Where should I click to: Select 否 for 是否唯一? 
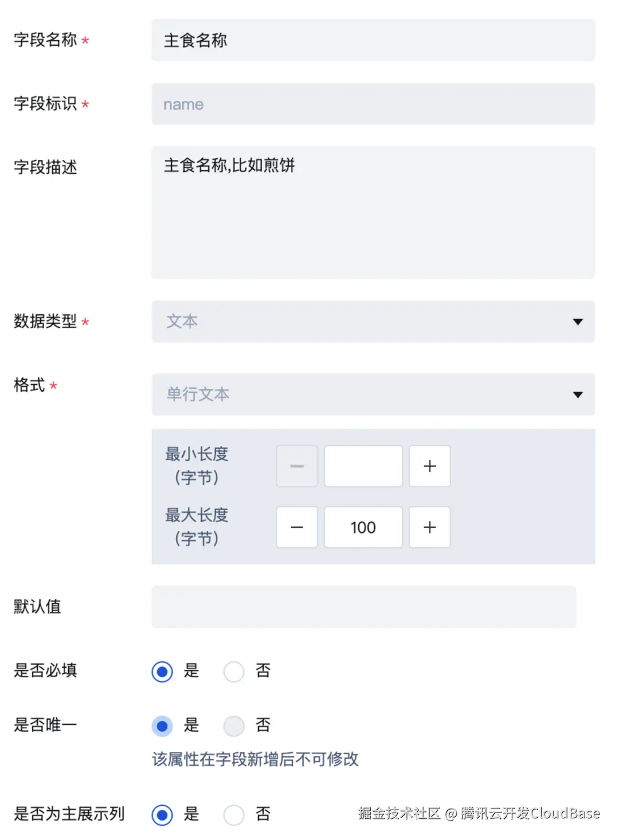point(234,725)
